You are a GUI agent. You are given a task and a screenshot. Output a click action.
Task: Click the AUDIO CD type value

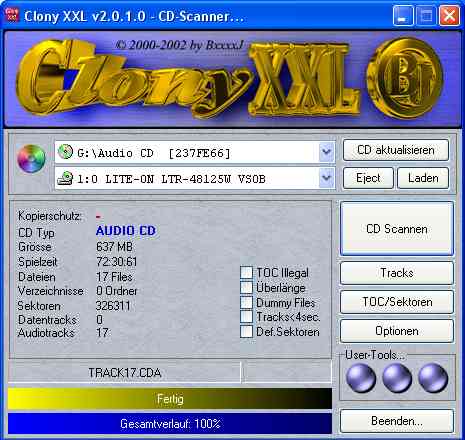(126, 231)
